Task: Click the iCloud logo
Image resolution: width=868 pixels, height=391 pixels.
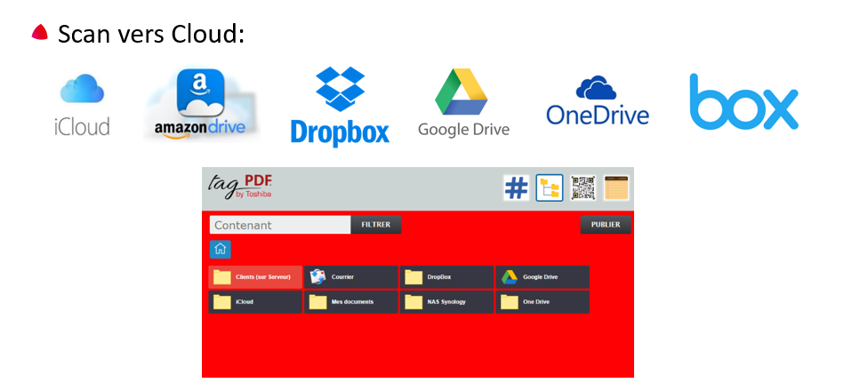Action: pyautogui.click(x=82, y=105)
